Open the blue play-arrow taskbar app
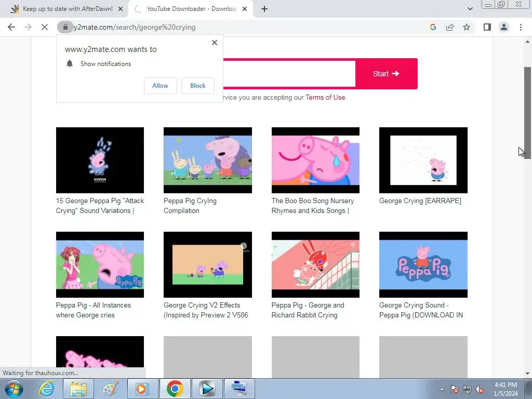532x399 pixels. tap(207, 389)
